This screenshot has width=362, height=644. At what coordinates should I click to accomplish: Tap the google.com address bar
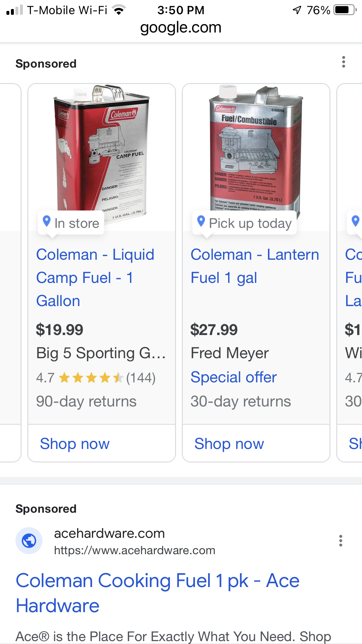[181, 28]
